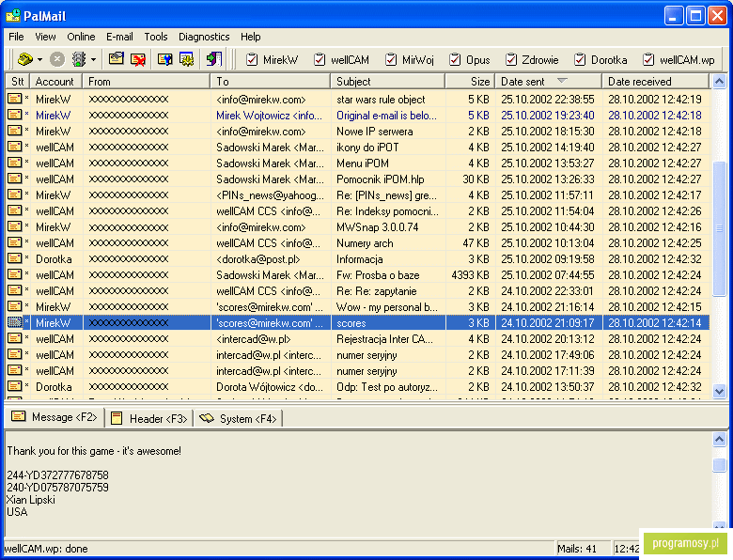Click envelope icon of selected 'scores' row
Screen dimensions: 733x560
tap(14, 322)
